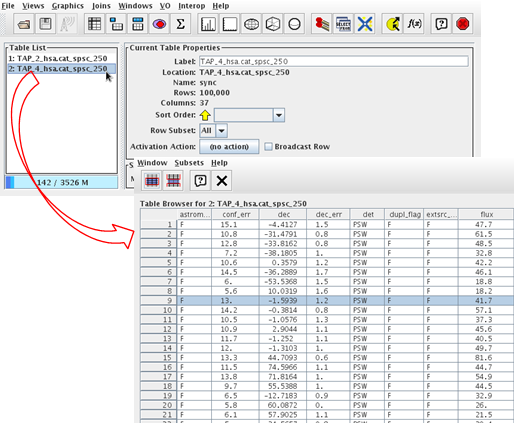The width and height of the screenshot is (518, 426).
Task: Click conf_err cell 13.8
Action: 236,377
